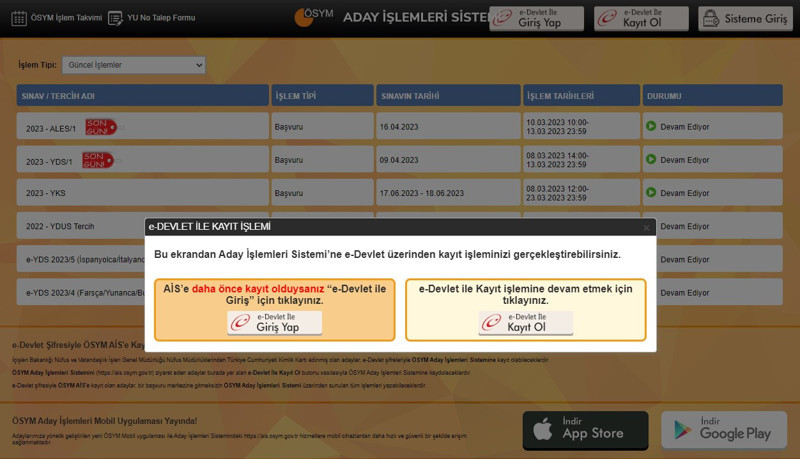Click the green status icon for 2023 - ALES/1
Viewport: 800px width, 459px height.
(x=651, y=127)
